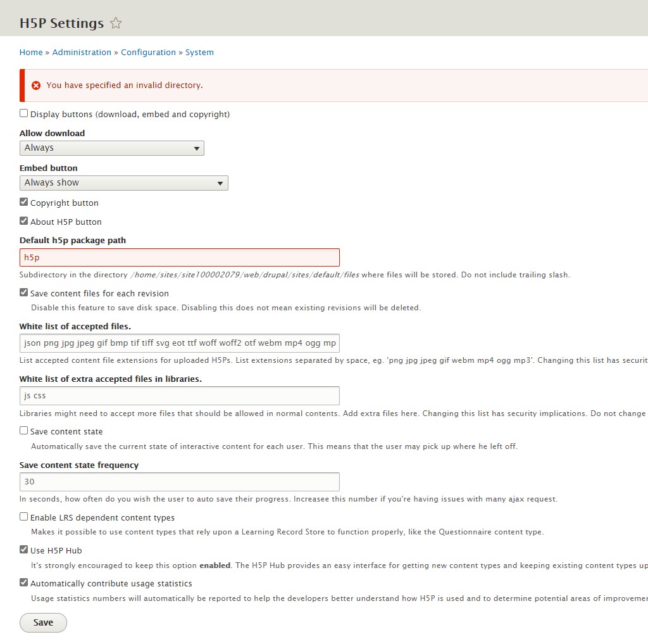This screenshot has height=644, width=648.
Task: Click the Save content state frequency field
Action: tap(179, 482)
